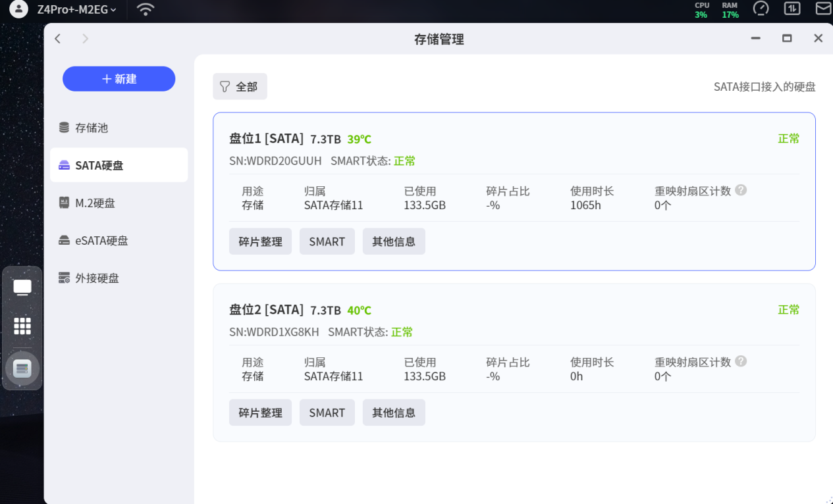
Task: Switch to M.2硬盘 in the sidebar
Action: 95,203
